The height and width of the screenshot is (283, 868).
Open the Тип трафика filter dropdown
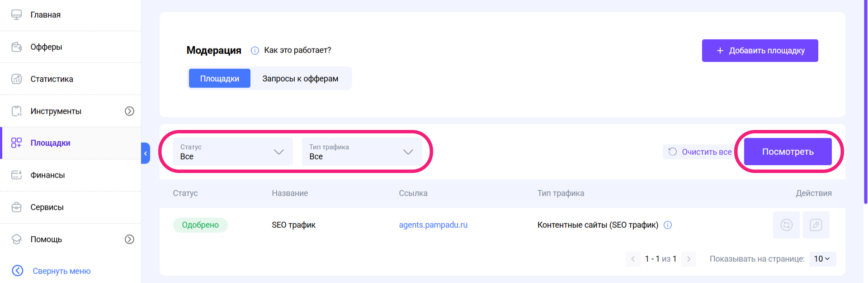(x=362, y=152)
